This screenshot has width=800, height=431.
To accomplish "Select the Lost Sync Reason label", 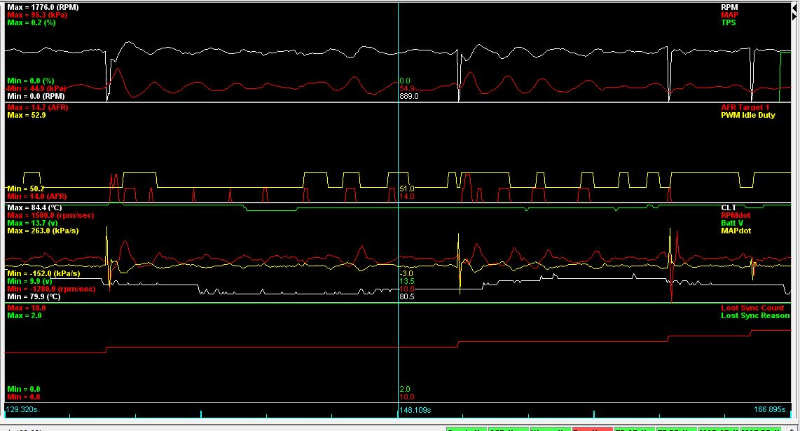I will click(757, 316).
